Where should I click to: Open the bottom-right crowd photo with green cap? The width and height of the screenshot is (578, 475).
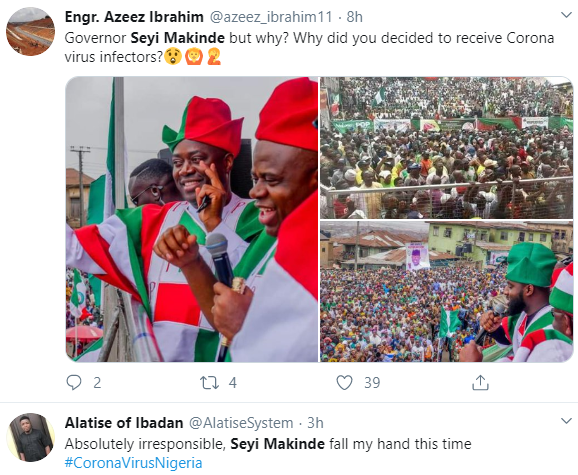point(446,291)
